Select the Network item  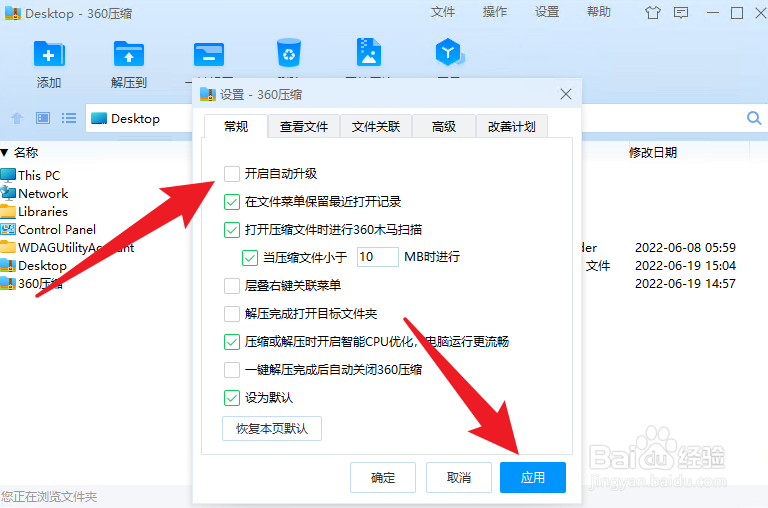[34, 194]
